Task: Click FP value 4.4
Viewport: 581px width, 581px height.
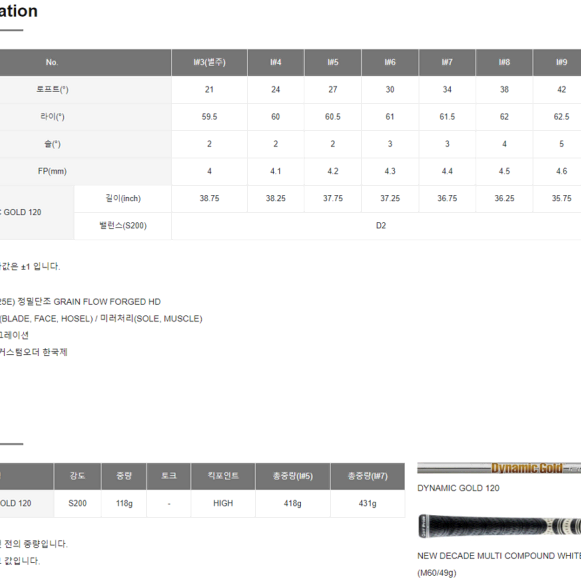Action: 447,171
